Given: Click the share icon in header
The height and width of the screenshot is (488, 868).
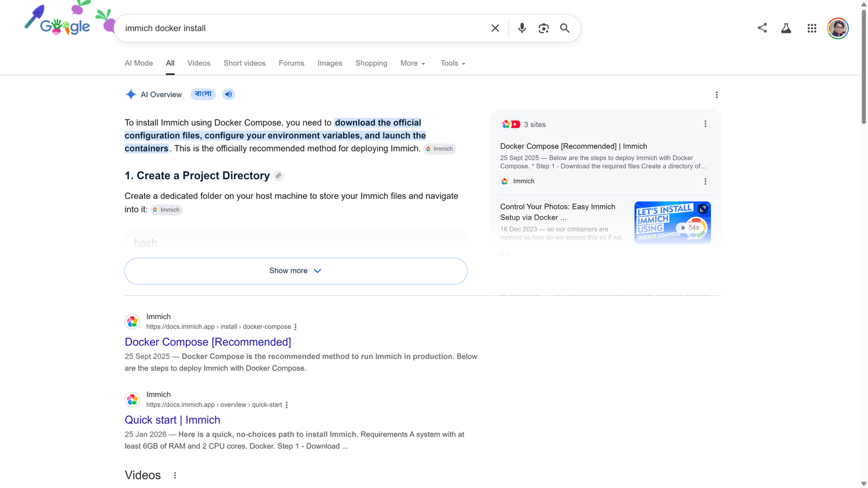Looking at the screenshot, I should [x=762, y=28].
